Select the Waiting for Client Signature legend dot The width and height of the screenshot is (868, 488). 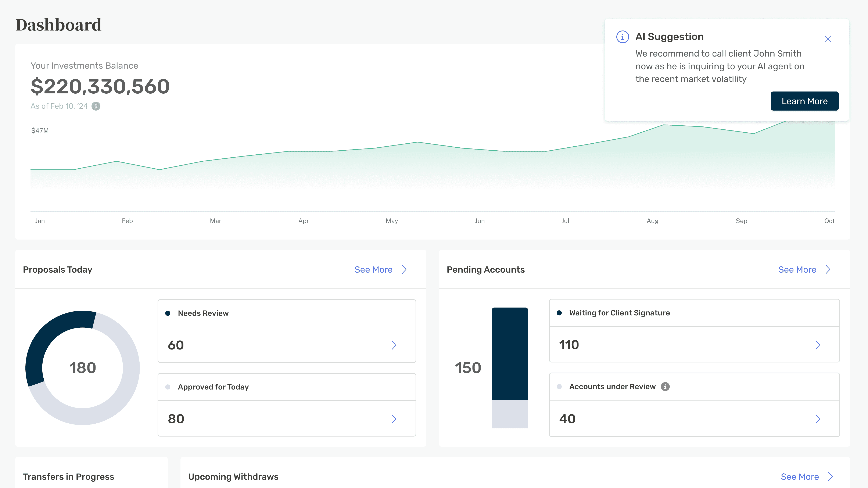[x=559, y=313]
